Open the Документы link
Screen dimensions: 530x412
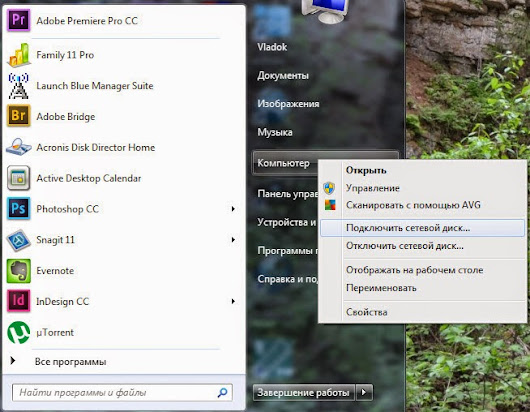[283, 75]
